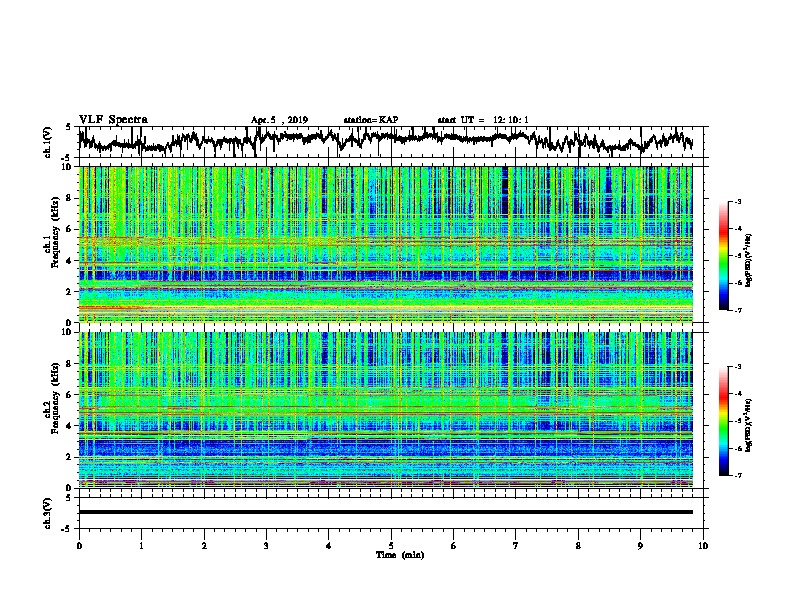The width and height of the screenshot is (792, 612).
Task: Click the ch.2 color scale bar
Action: click(723, 421)
